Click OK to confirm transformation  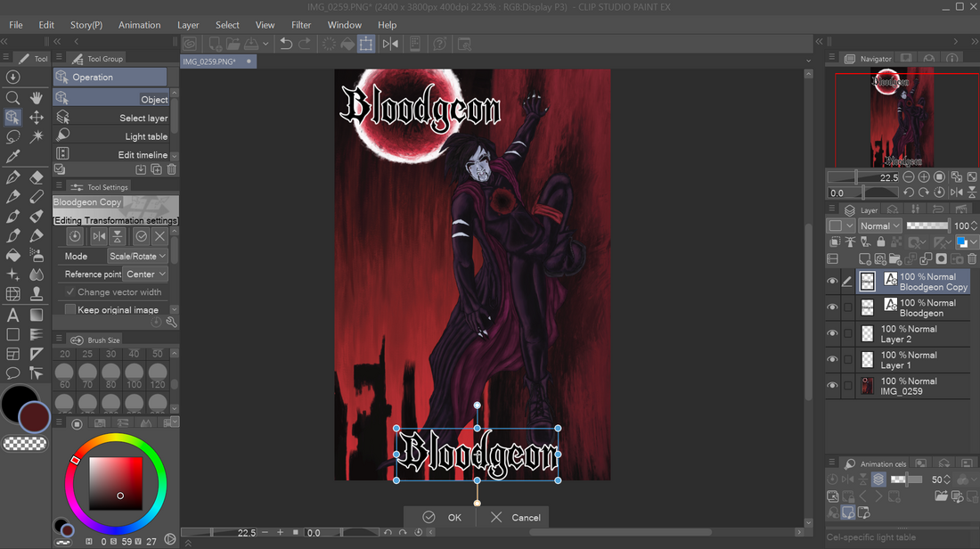coord(442,517)
